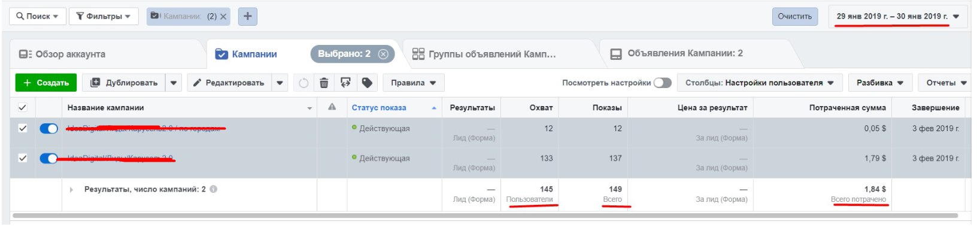This screenshot has height=227, width=980.
Task: Uncheck the checkbox of the first campaign row
Action: (22, 128)
